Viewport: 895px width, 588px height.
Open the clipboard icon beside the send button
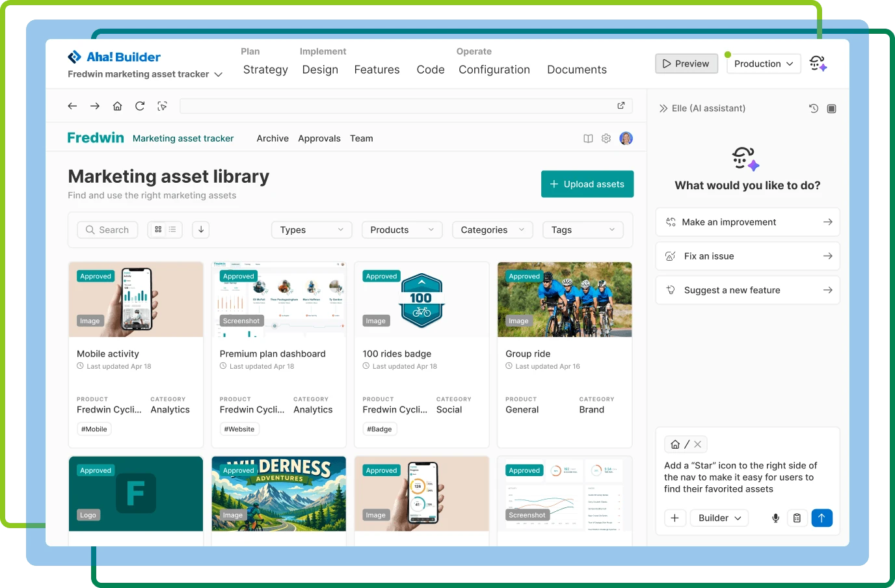click(797, 518)
